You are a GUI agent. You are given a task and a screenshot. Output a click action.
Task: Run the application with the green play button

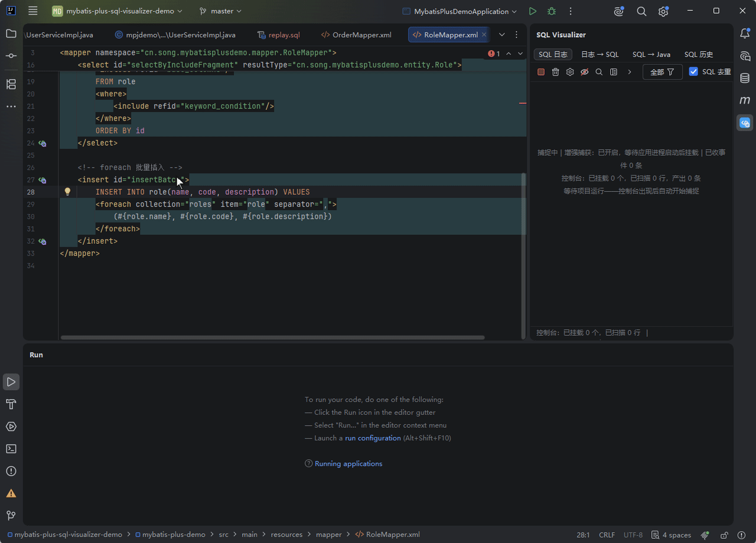coord(533,11)
